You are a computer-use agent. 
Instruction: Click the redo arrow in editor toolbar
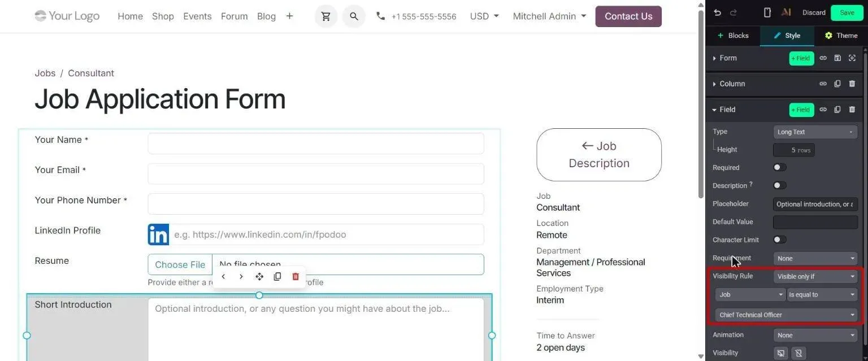tap(734, 12)
